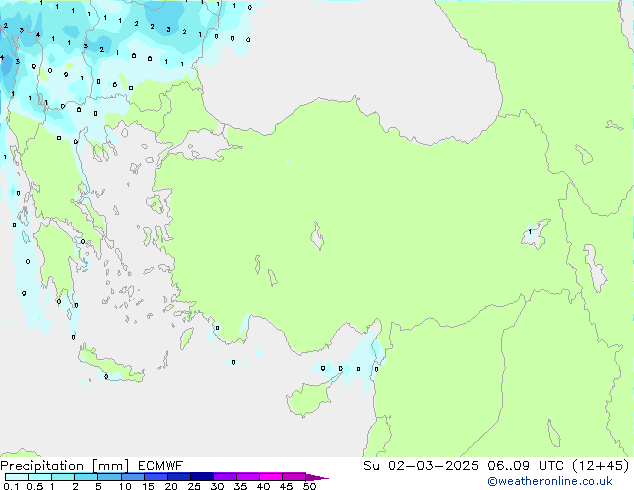Screen dimensions: 634x490
Task: Open the weatheronline.co.uk link
Action: (550, 481)
